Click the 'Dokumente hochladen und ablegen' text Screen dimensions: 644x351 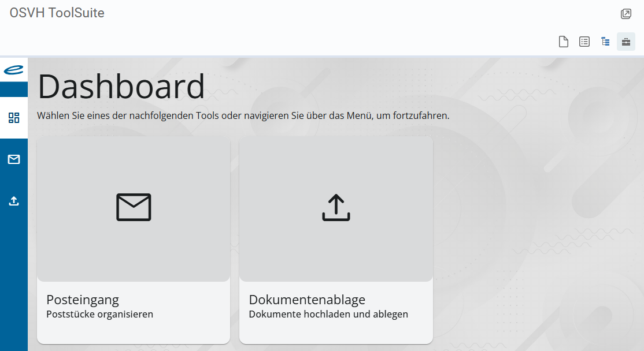tap(328, 315)
